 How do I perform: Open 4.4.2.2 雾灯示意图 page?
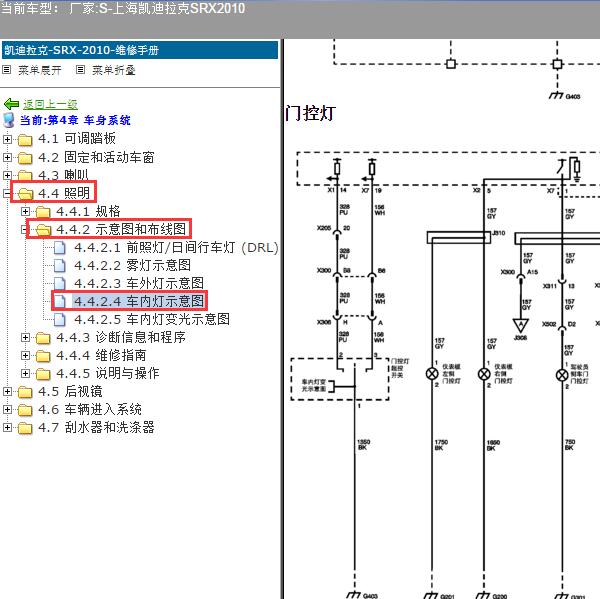pyautogui.click(x=132, y=265)
